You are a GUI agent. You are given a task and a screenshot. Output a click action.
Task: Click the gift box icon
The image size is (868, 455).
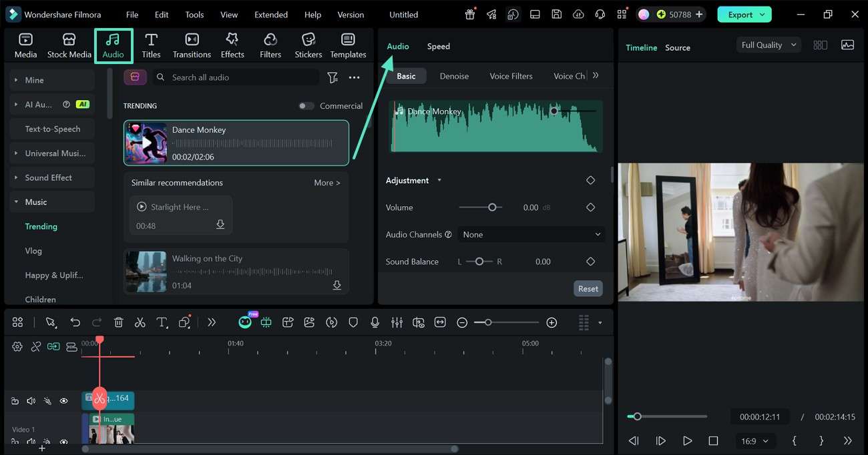pos(470,14)
